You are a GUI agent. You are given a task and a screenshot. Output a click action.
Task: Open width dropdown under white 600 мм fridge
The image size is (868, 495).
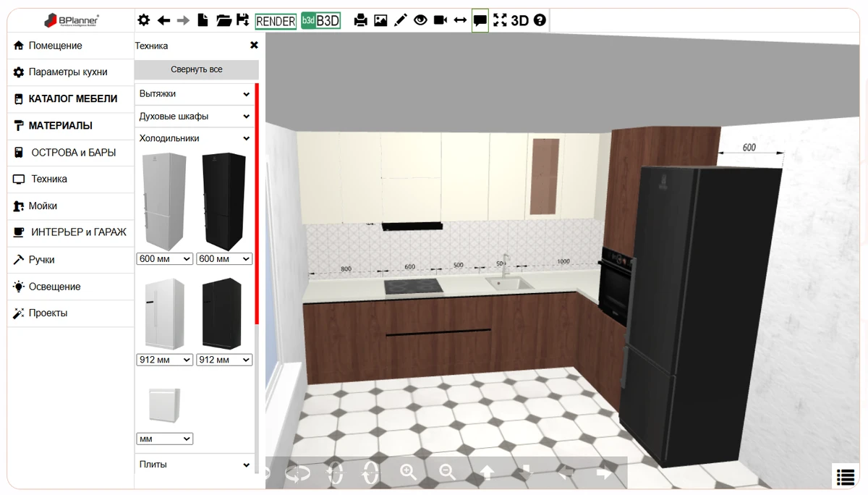[165, 259]
